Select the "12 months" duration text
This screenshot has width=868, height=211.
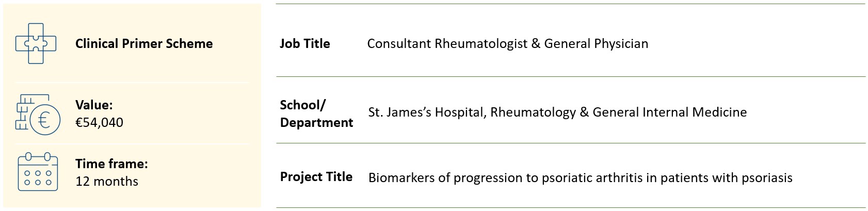(107, 182)
